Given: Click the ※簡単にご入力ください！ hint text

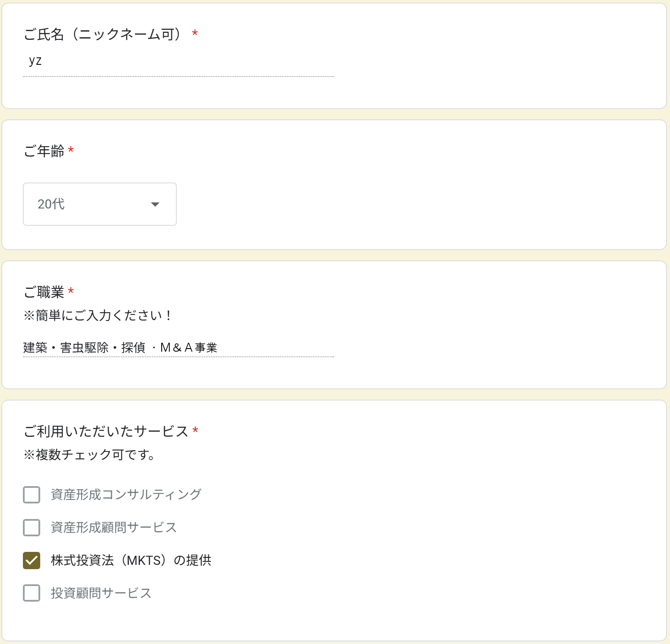Looking at the screenshot, I should [98, 315].
